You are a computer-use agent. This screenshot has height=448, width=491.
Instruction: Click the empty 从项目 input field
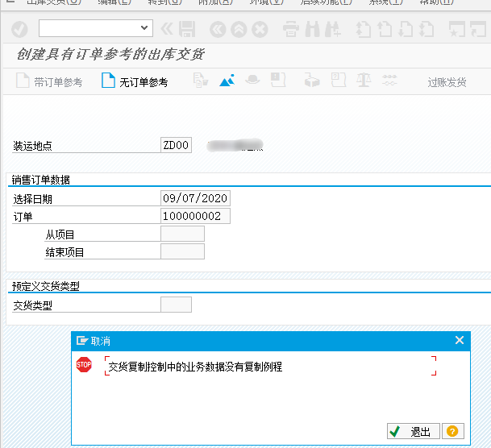[x=182, y=234]
